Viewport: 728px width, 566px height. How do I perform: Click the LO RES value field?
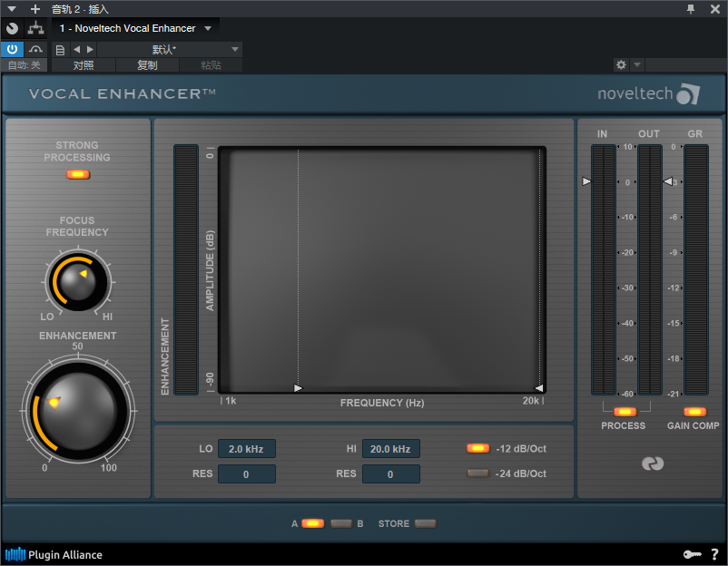pyautogui.click(x=247, y=474)
